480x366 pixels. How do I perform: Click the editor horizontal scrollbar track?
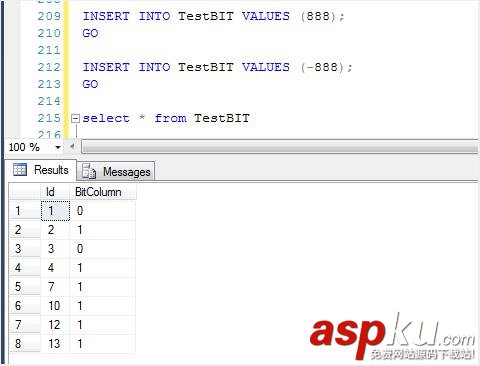[279, 147]
